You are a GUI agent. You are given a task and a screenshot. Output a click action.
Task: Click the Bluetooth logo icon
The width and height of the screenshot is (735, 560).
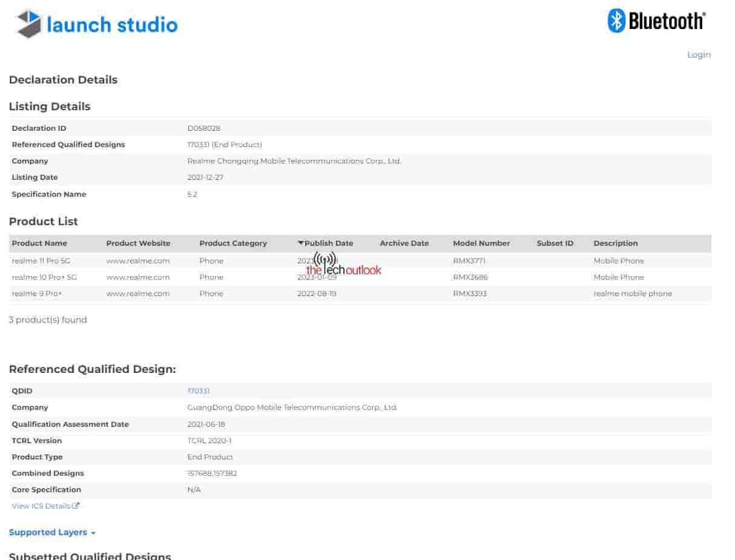pos(616,21)
